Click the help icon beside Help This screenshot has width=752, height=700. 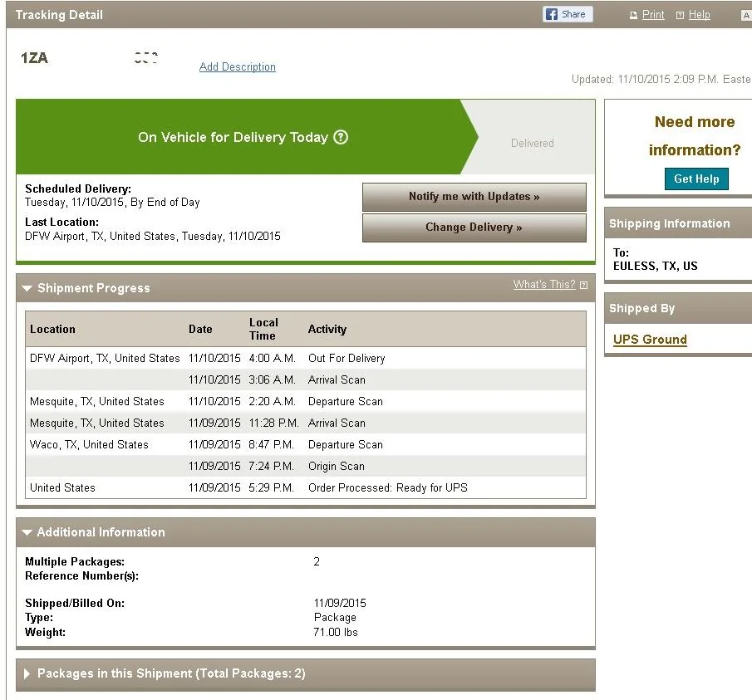coord(680,15)
